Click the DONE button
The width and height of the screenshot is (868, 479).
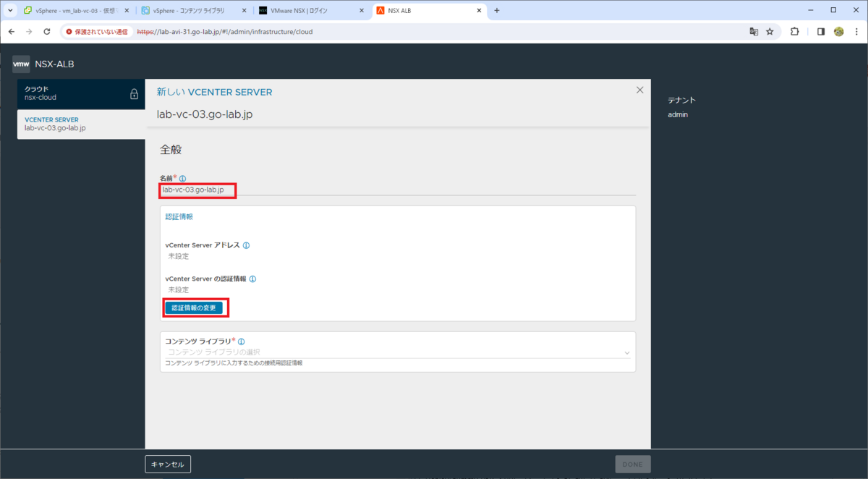pos(633,464)
